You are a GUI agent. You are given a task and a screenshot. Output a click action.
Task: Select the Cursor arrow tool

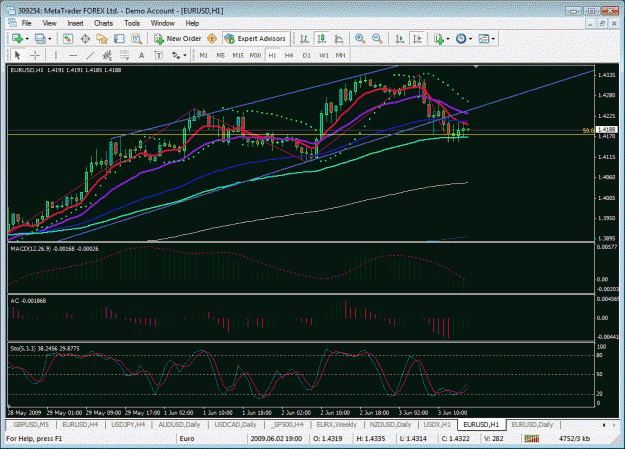[x=17, y=55]
